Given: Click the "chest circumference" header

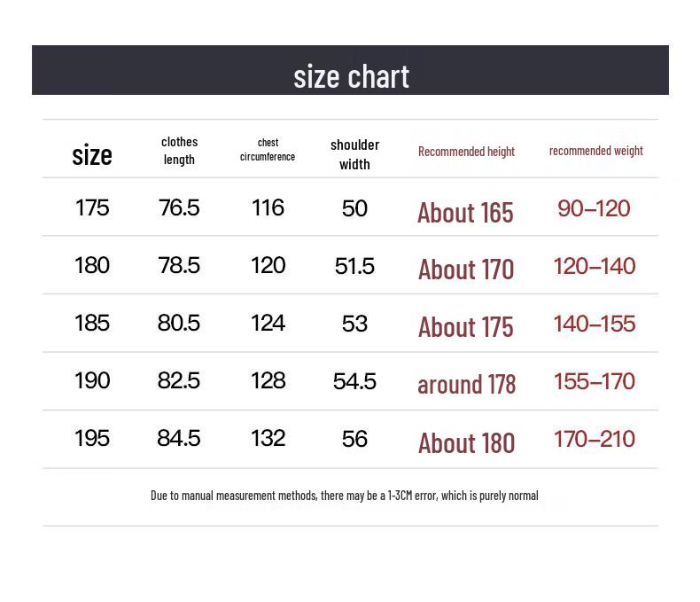Looking at the screenshot, I should pyautogui.click(x=268, y=150).
